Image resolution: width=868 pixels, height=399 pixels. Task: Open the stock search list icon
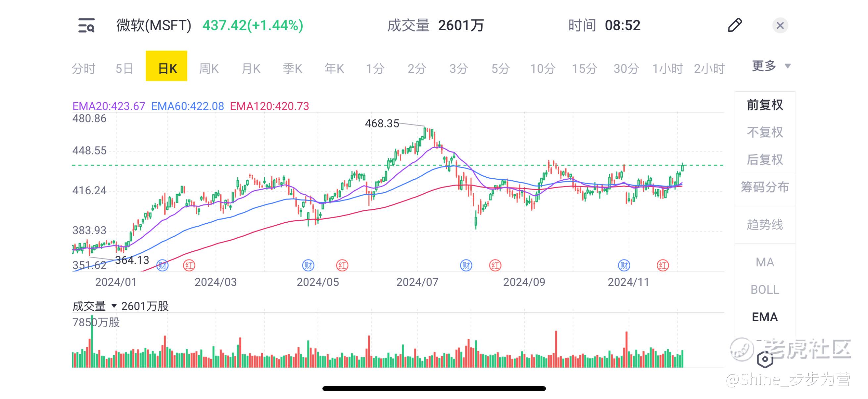pos(86,25)
